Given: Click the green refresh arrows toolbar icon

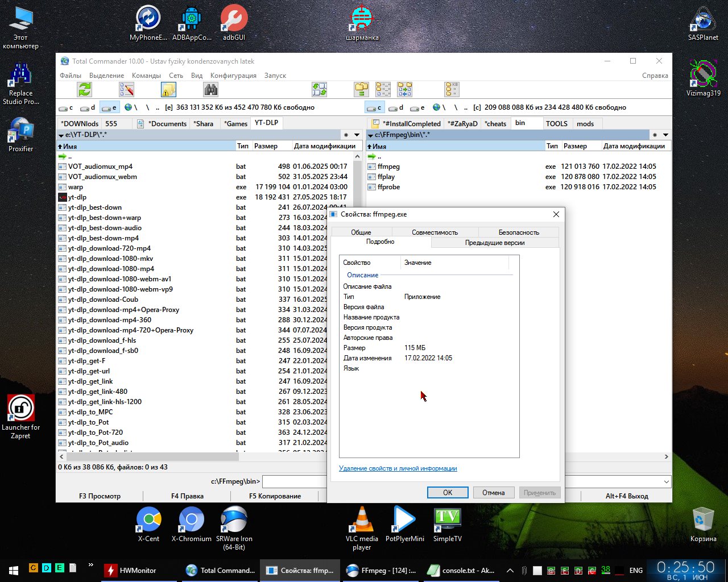Looking at the screenshot, I should [85, 89].
